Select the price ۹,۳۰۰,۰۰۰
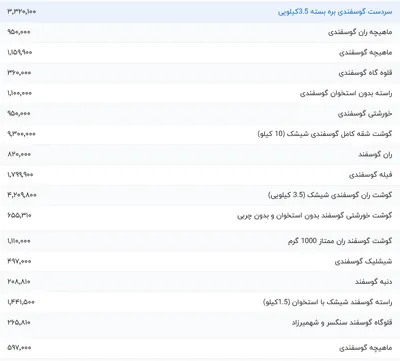 pos(21,134)
